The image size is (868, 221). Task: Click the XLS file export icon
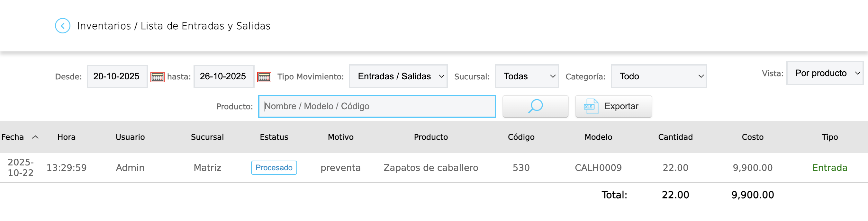591,106
